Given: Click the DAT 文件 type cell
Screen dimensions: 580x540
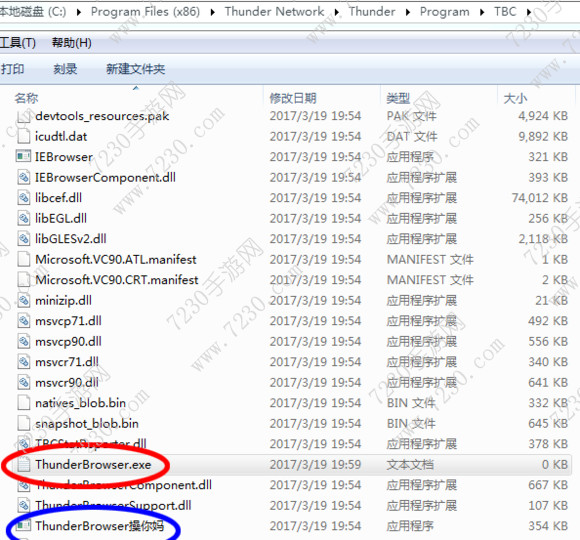Looking at the screenshot, I should [x=412, y=136].
